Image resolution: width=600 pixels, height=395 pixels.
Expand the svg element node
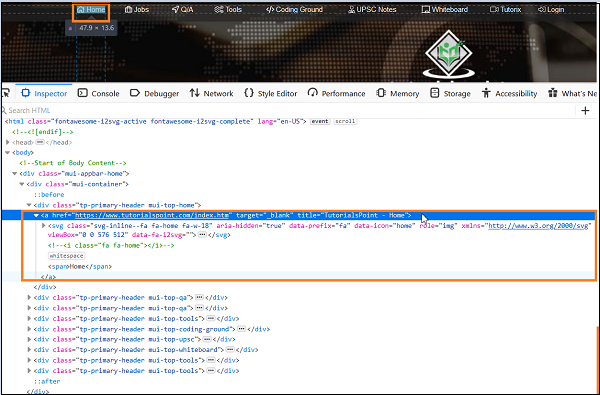[x=44, y=226]
